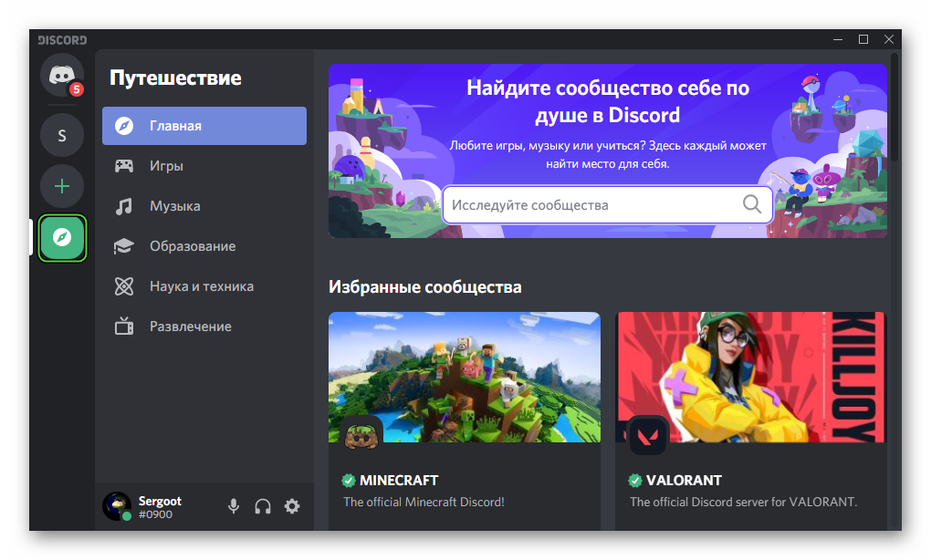This screenshot has height=560, width=931.
Task: Click the Sergoot user avatar
Action: pos(117,506)
